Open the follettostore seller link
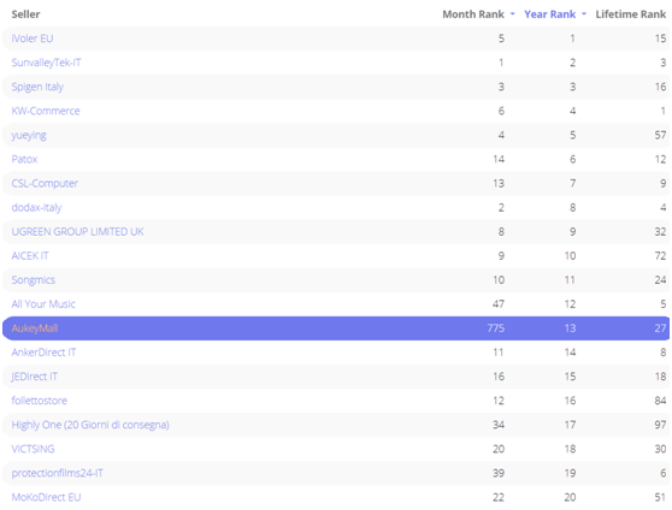The image size is (672, 510). (39, 401)
